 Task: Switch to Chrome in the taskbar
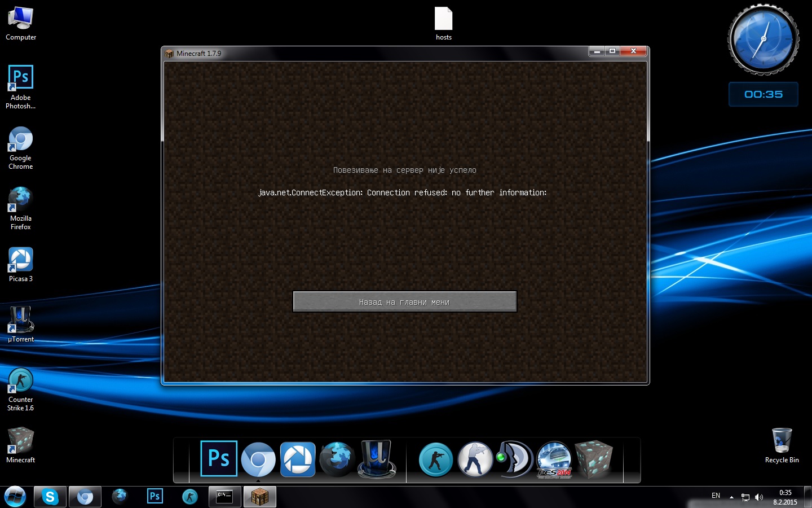(85, 497)
